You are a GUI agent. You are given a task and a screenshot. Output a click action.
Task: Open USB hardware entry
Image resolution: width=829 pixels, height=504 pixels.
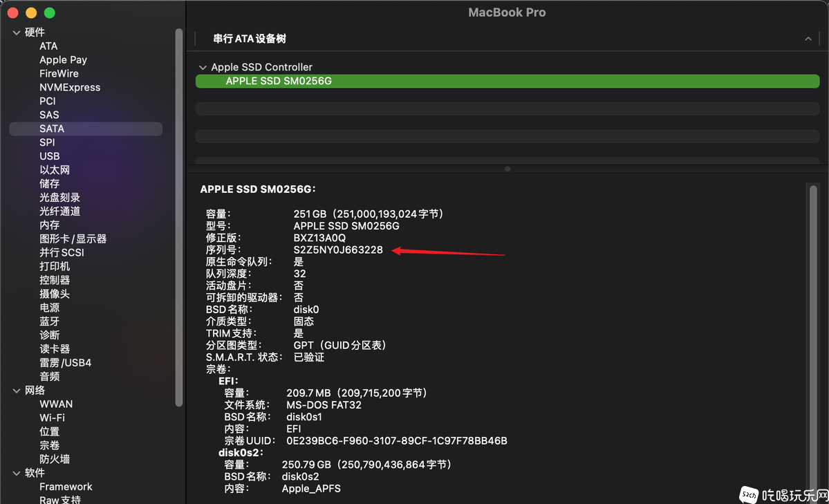click(49, 156)
